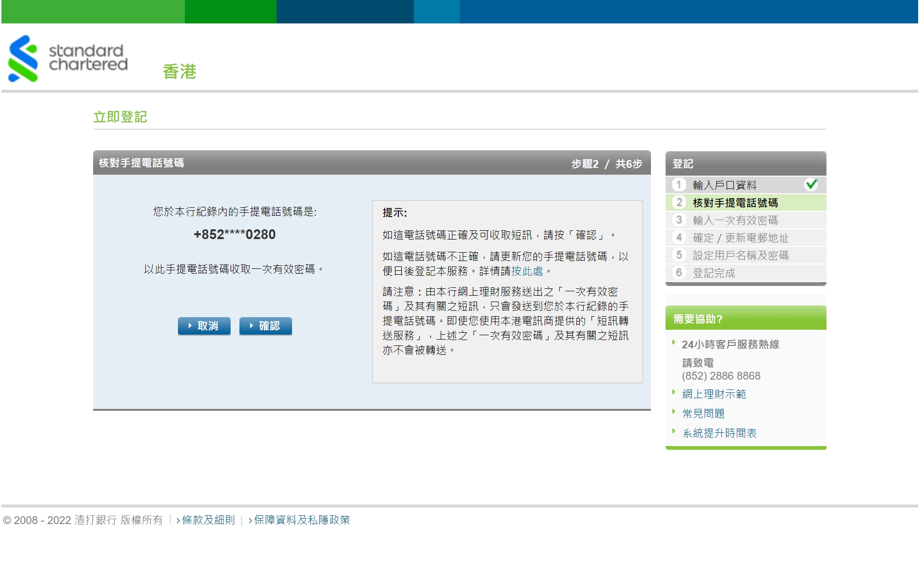Open 保障資料及私隱政策 footer link
The height and width of the screenshot is (566, 924).
(302, 520)
